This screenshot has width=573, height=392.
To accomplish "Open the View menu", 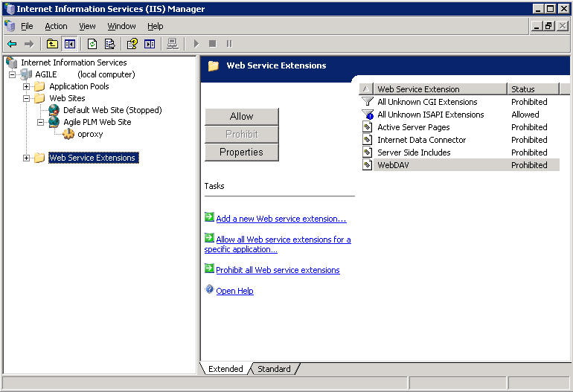I will (x=87, y=26).
